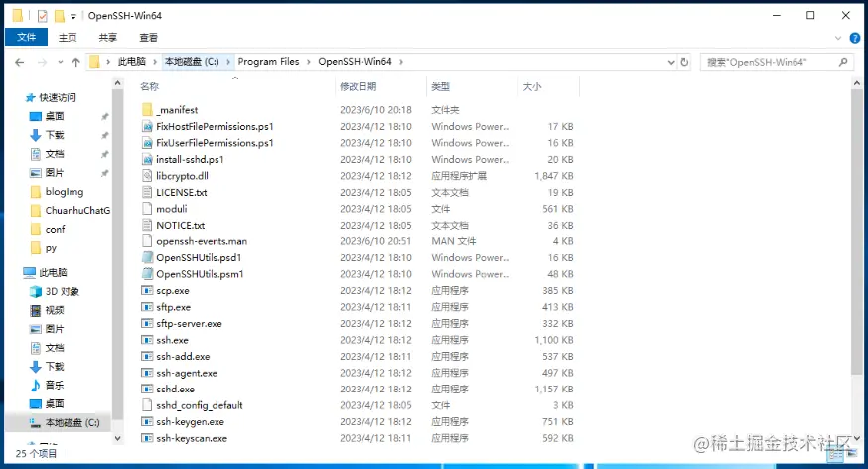Expand the ribbon with the chevron
Image resolution: width=868 pixels, height=469 pixels.
[837, 38]
